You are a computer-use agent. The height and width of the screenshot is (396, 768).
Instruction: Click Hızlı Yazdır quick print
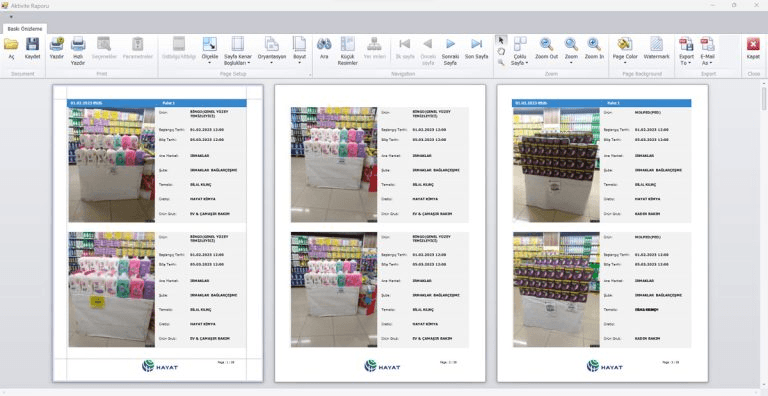pos(78,51)
